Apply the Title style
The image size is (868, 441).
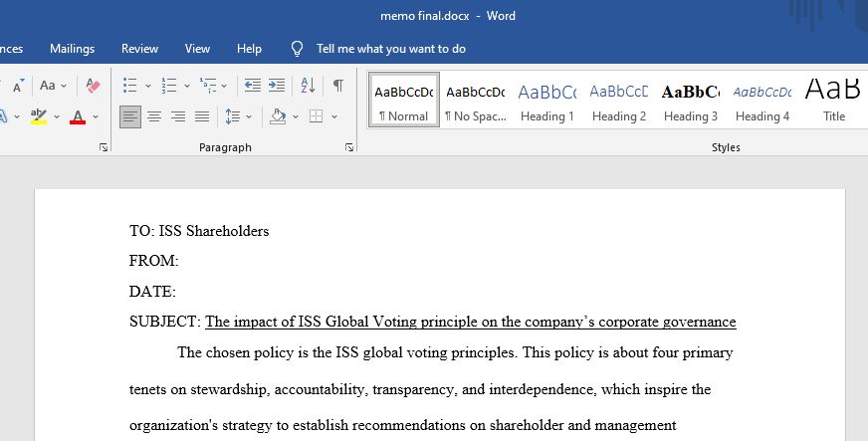(x=834, y=101)
